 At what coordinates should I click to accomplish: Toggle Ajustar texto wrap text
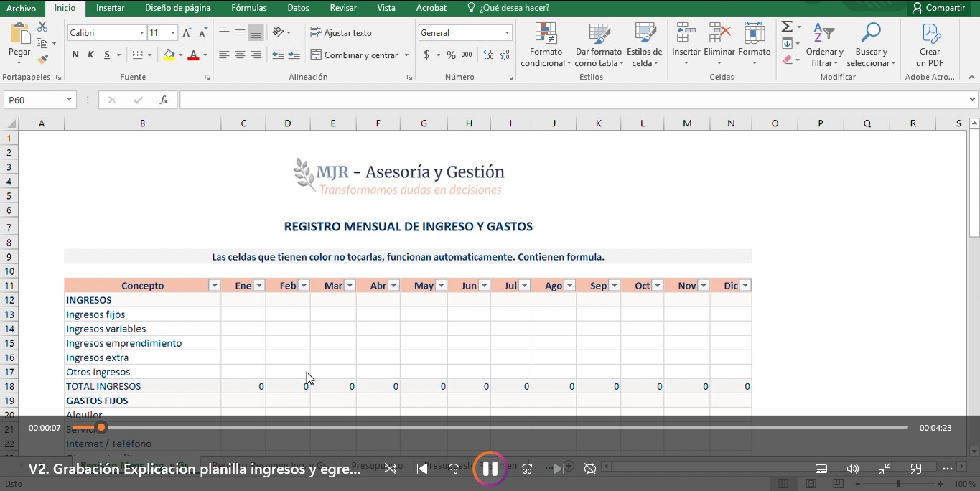[x=341, y=33]
